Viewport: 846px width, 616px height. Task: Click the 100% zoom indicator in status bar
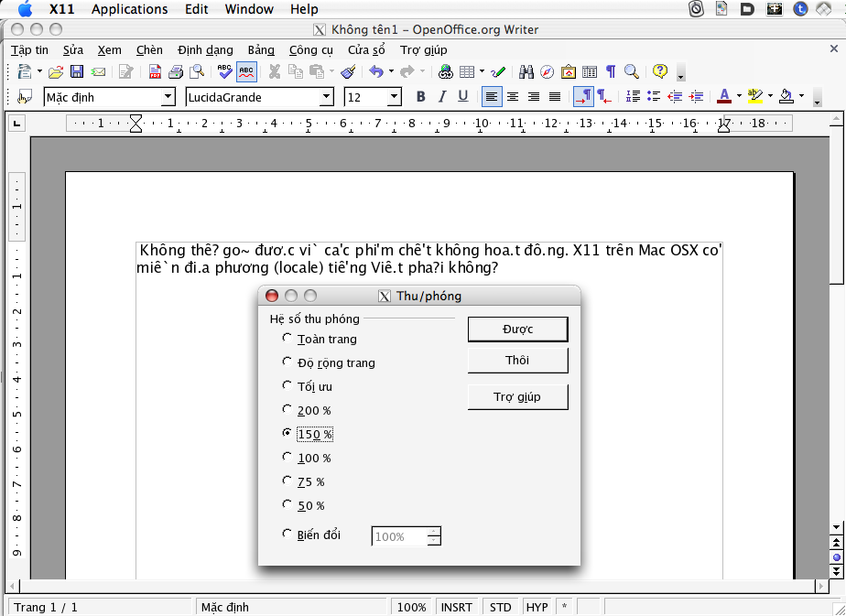[x=411, y=608]
